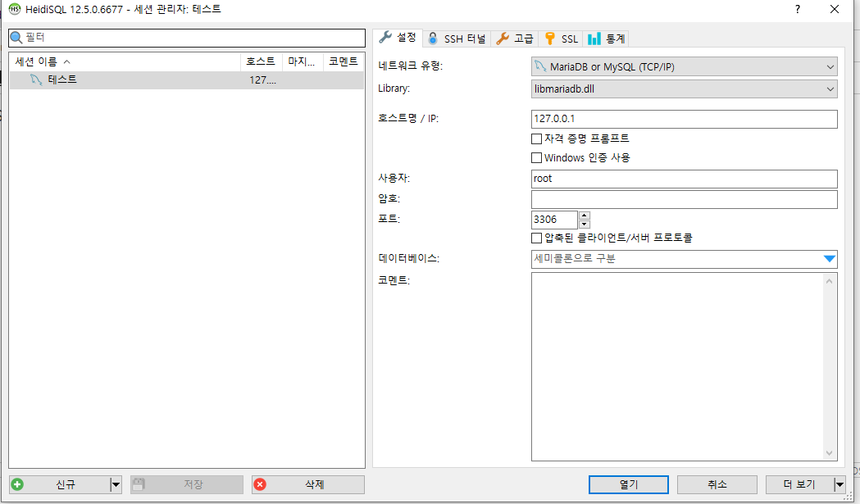Click the comment box scroll down arrow
Image resolution: width=860 pixels, height=504 pixels.
(x=829, y=453)
